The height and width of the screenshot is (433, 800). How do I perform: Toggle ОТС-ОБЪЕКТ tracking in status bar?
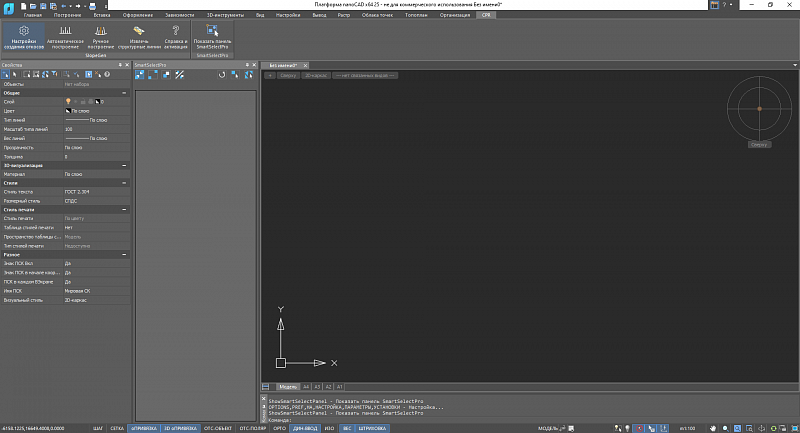click(218, 428)
